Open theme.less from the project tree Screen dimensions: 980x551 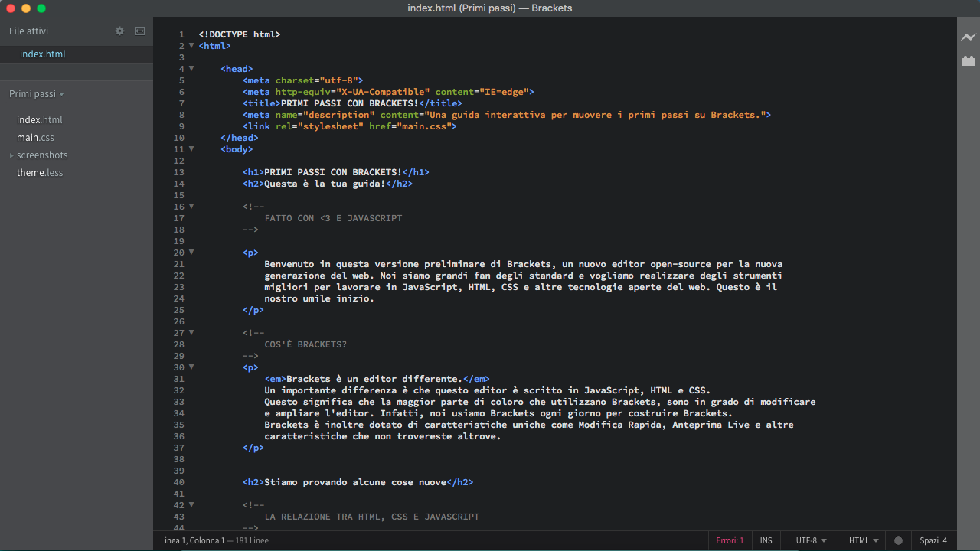point(40,173)
